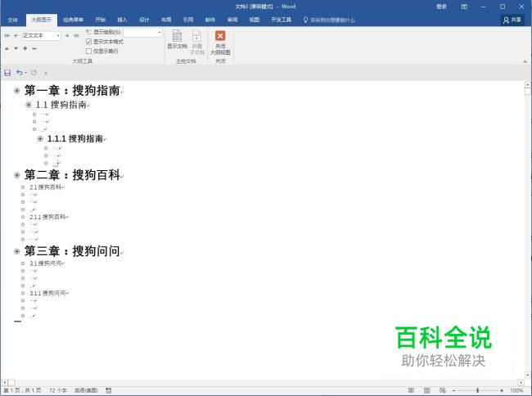Click the zoom percentage 100% in status bar

point(516,390)
